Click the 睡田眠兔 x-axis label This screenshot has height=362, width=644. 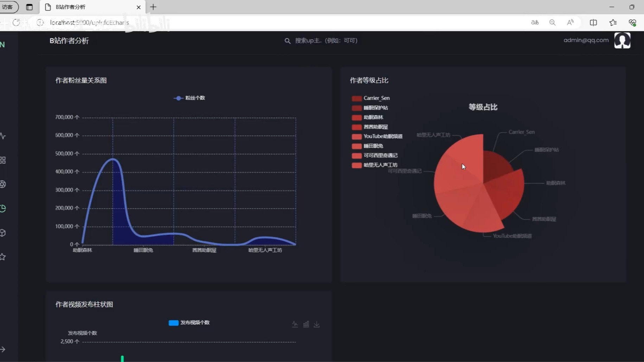click(143, 250)
